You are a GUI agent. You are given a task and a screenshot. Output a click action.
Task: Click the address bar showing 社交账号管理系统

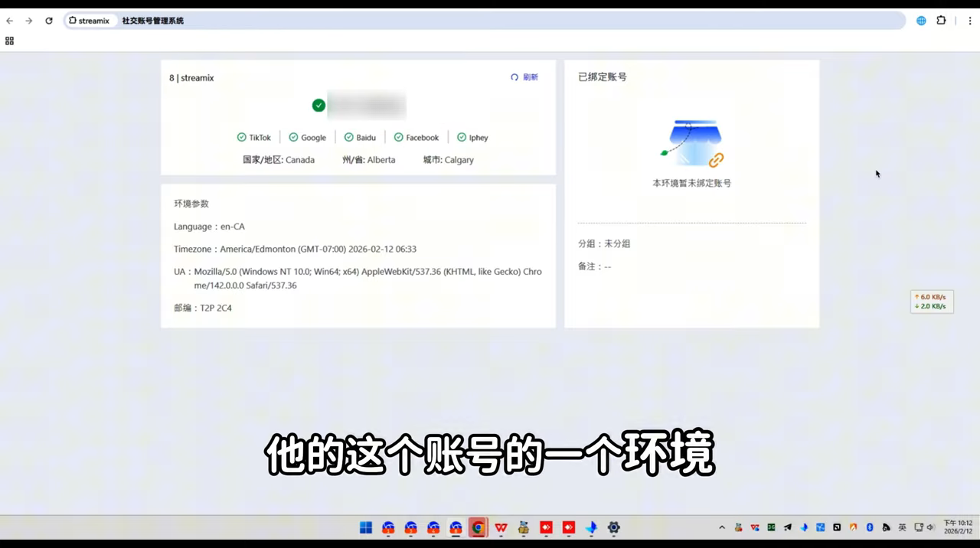(485, 21)
